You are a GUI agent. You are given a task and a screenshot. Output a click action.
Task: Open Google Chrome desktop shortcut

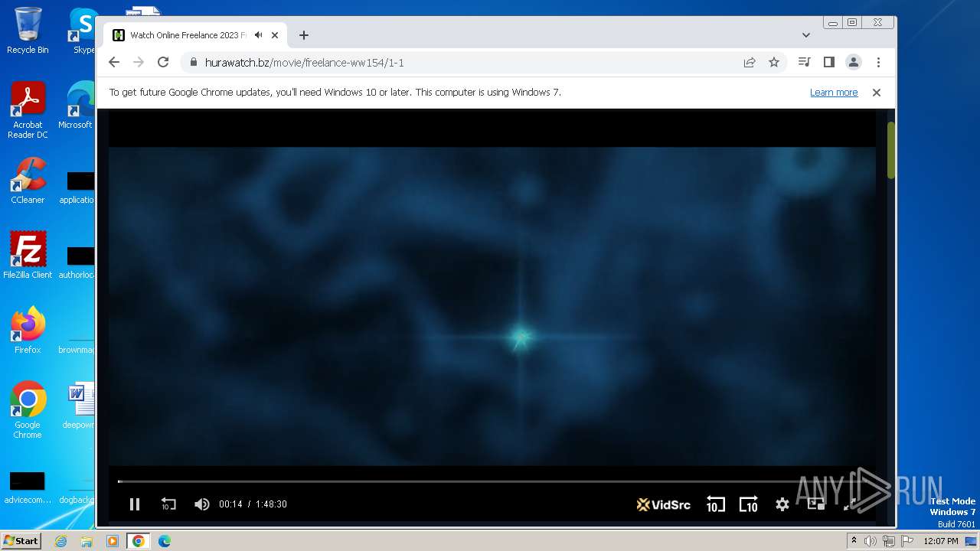click(28, 410)
